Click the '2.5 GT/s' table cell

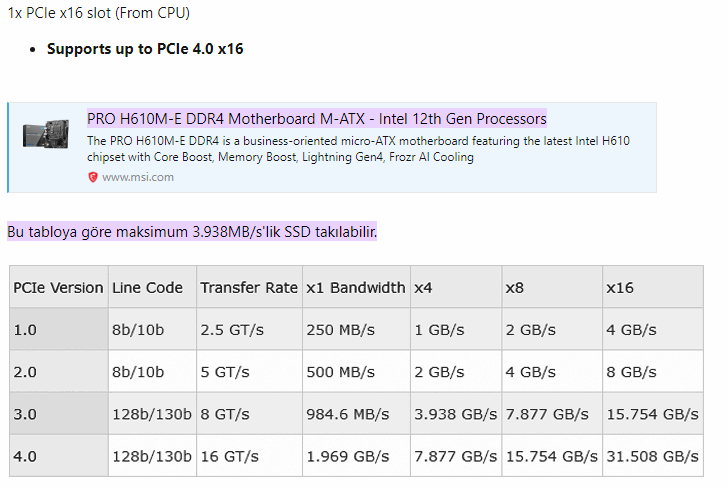(234, 329)
